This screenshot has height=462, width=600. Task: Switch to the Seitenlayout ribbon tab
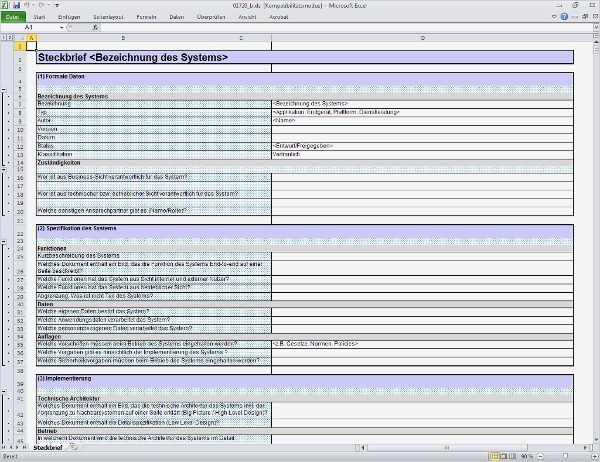(x=108, y=17)
